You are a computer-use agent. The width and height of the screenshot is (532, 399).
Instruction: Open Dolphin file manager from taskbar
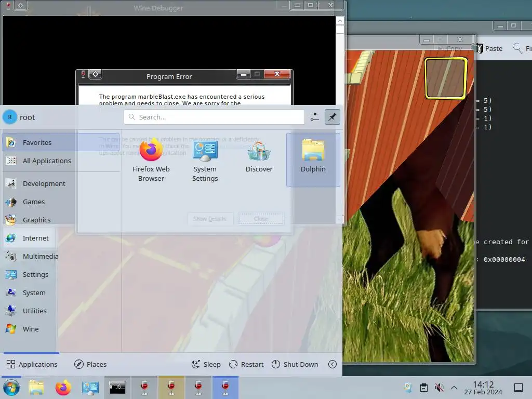36,388
